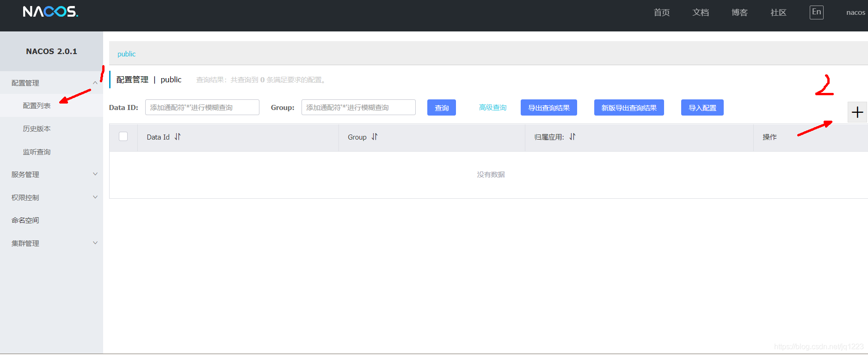Go to 首页 in top navigation

tap(662, 12)
